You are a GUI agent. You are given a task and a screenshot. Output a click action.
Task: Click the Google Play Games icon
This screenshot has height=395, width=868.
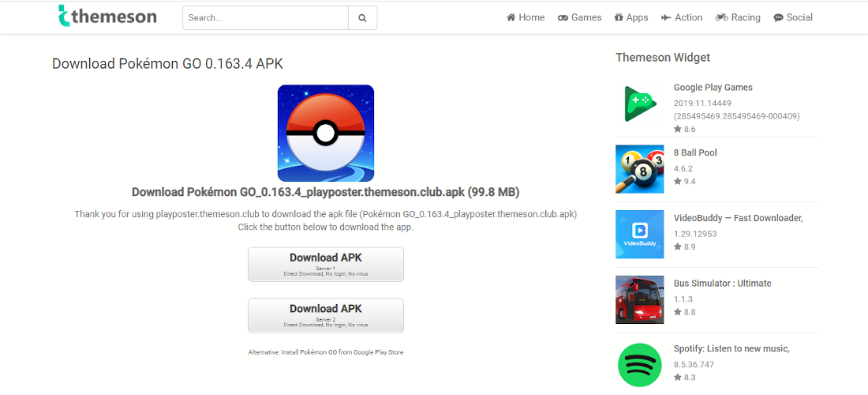tap(639, 103)
